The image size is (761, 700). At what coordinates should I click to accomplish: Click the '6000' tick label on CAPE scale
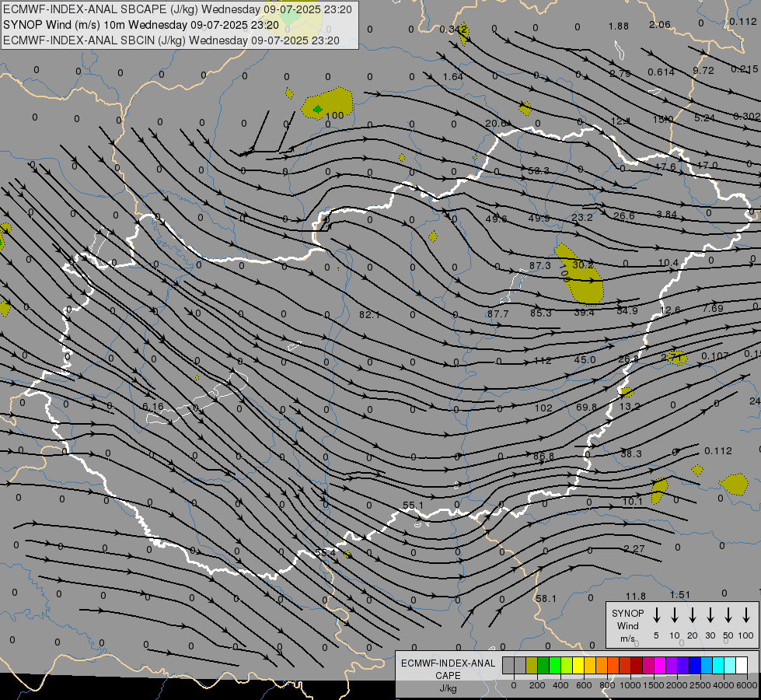pos(747,685)
